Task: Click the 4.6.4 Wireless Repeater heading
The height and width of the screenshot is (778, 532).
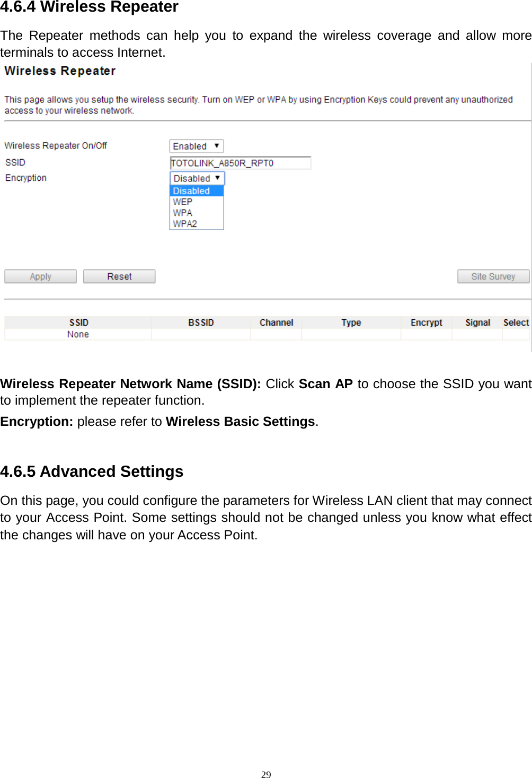Action: [89, 7]
